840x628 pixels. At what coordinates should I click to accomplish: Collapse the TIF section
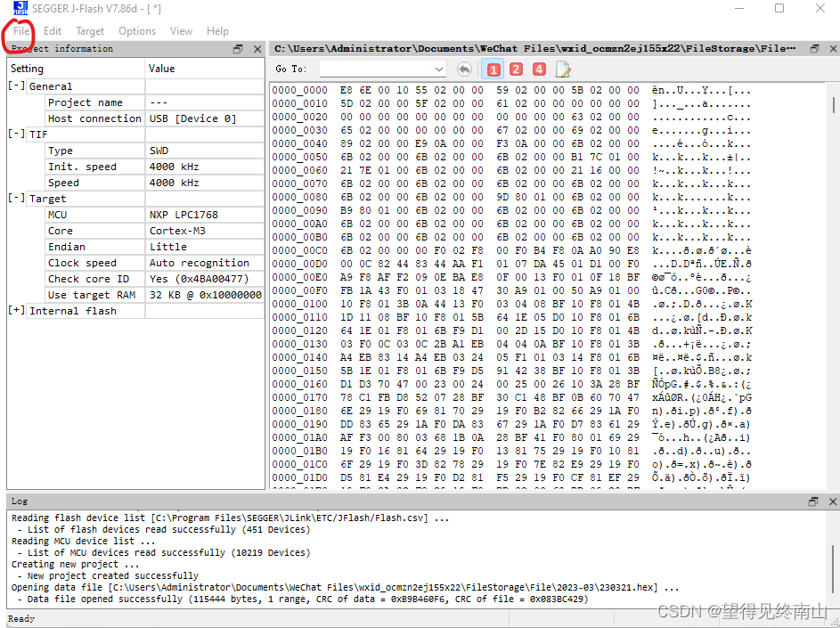click(17, 134)
